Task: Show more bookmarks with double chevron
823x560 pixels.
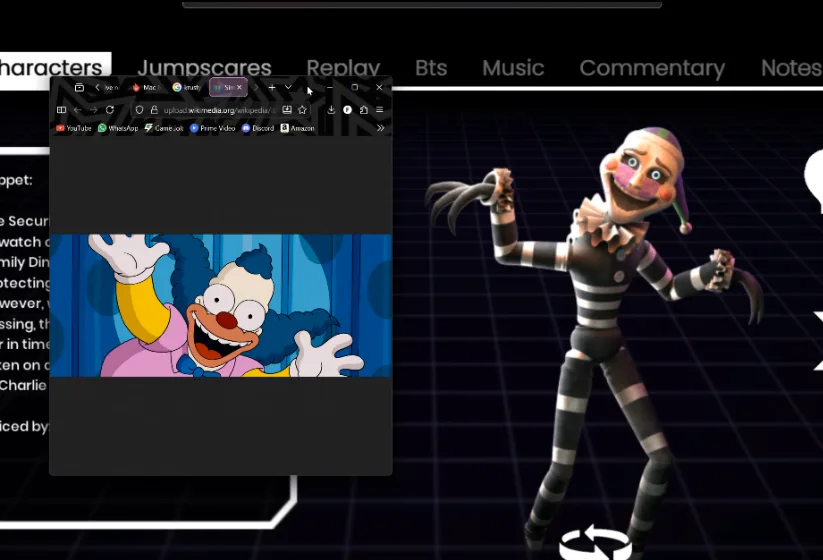Action: [381, 128]
